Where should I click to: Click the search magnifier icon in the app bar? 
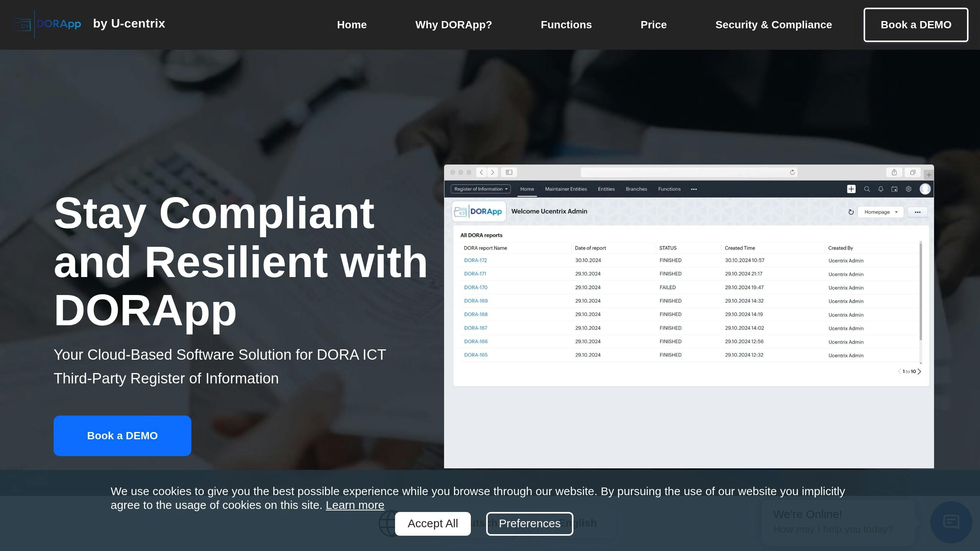(867, 189)
